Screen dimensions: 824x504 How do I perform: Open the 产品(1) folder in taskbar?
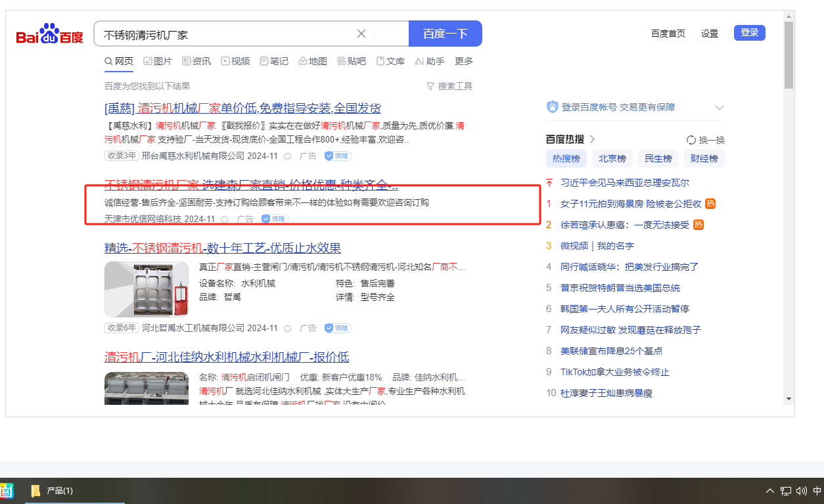(x=53, y=491)
